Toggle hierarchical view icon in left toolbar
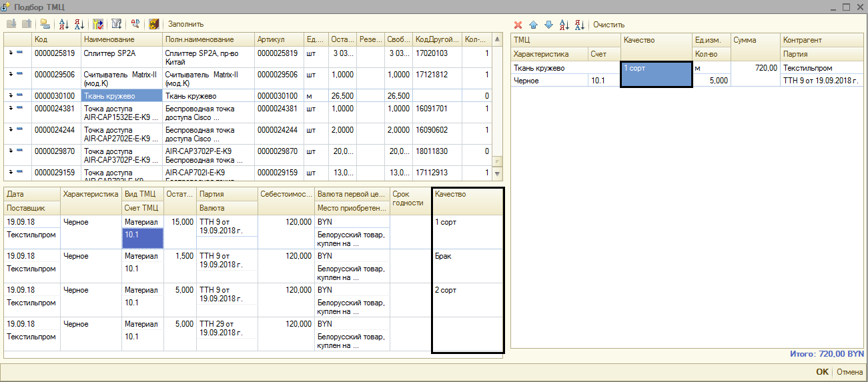The image size is (868, 382). coord(45,24)
